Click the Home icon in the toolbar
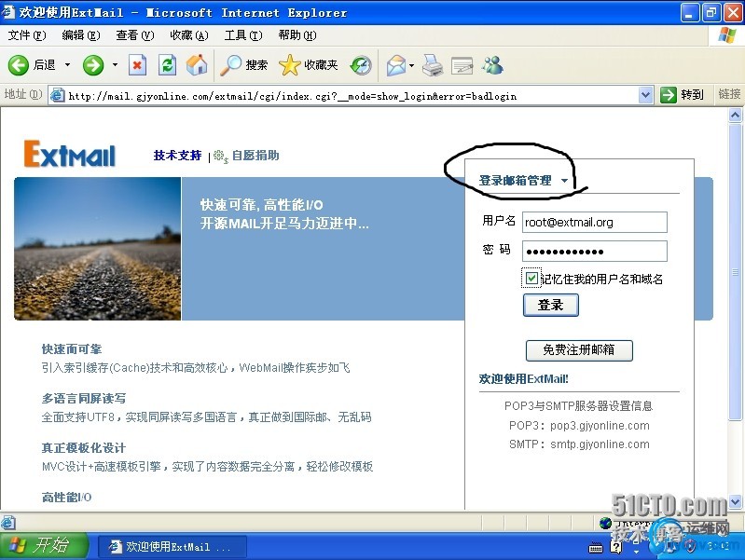This screenshot has width=745, height=560. tap(197, 65)
